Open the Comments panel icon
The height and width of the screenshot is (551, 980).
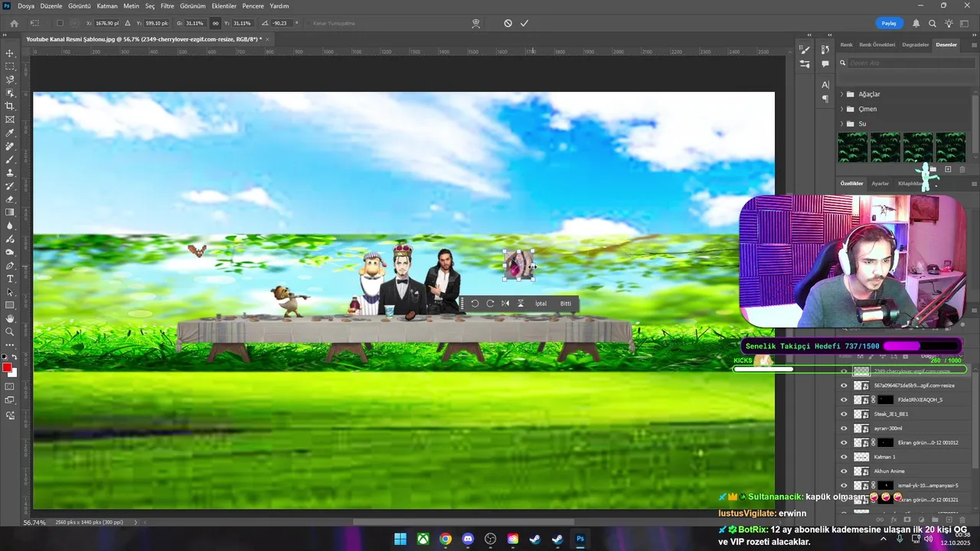825,64
